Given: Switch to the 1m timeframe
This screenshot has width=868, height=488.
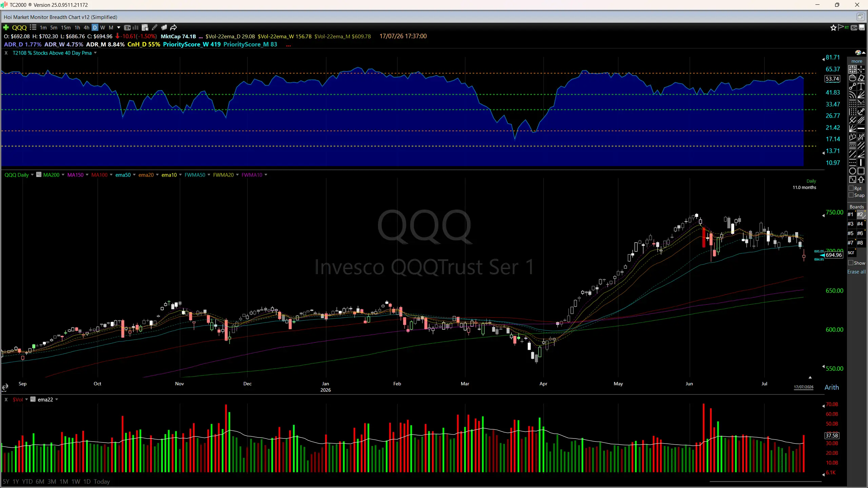Looking at the screenshot, I should tap(43, 28).
